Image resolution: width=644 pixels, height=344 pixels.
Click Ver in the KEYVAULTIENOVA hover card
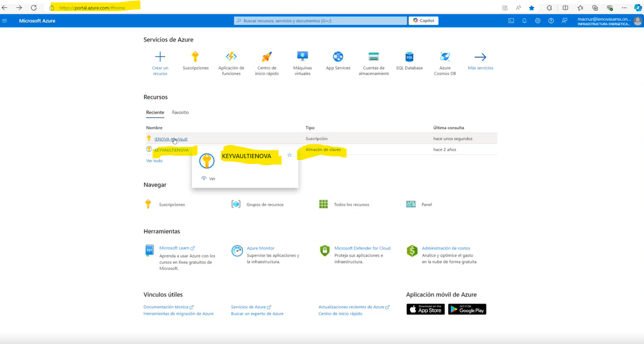click(x=209, y=179)
